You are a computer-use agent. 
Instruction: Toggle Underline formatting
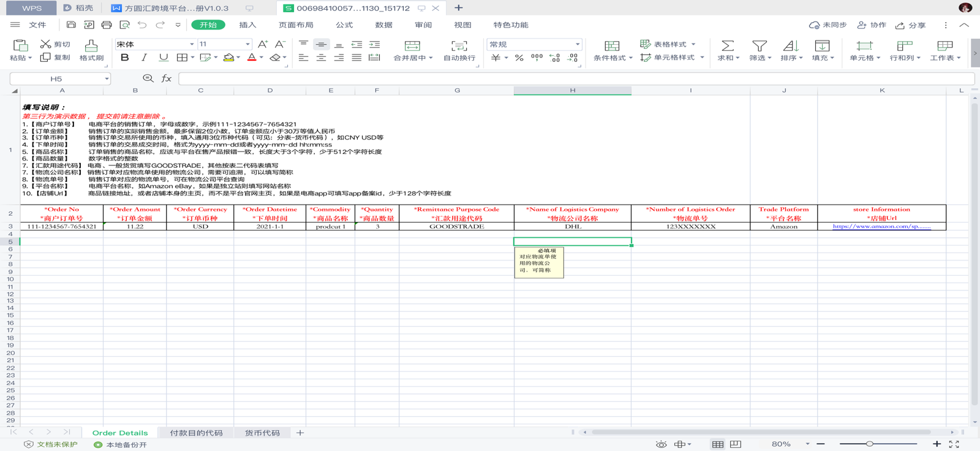164,58
